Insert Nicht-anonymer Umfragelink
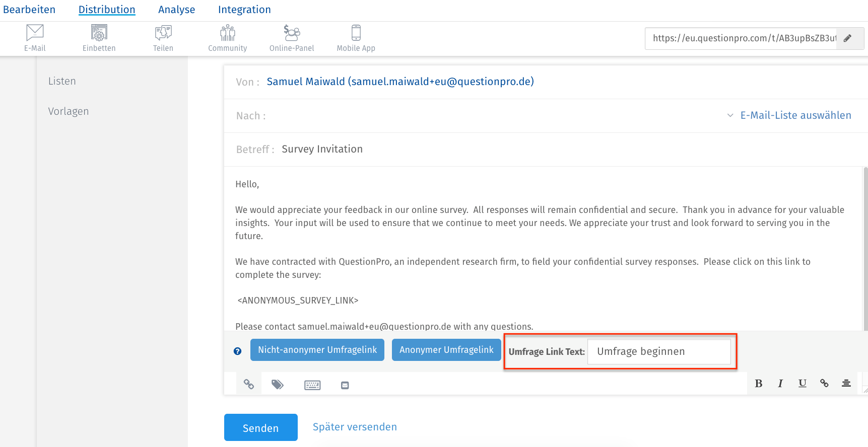Screen dimensions: 868x447 (x=317, y=350)
